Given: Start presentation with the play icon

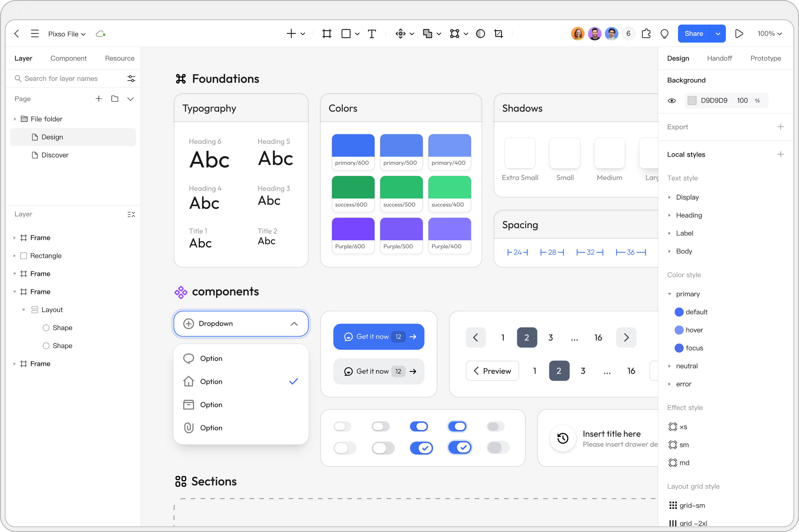Looking at the screenshot, I should [x=739, y=33].
